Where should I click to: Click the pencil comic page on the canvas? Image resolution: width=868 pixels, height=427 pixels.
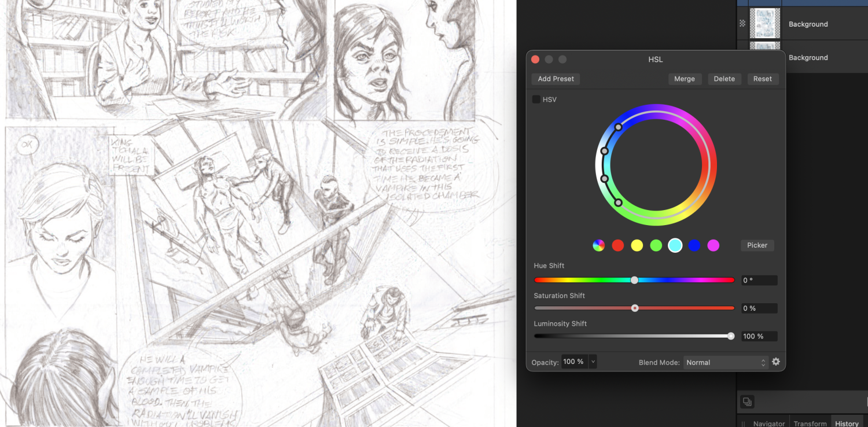pos(258,213)
